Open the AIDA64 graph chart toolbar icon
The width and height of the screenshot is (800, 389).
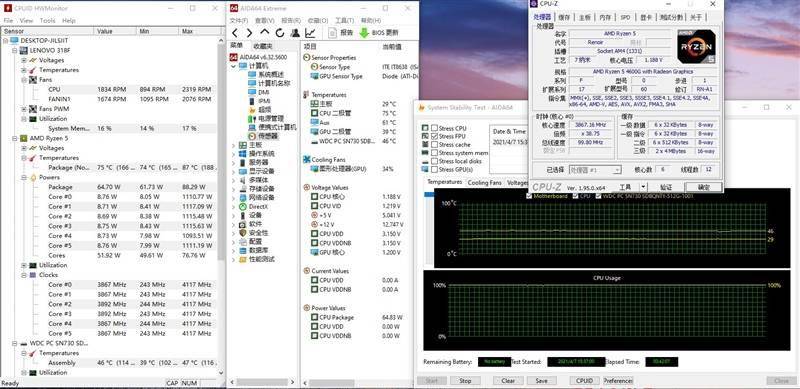pyautogui.click(x=310, y=33)
